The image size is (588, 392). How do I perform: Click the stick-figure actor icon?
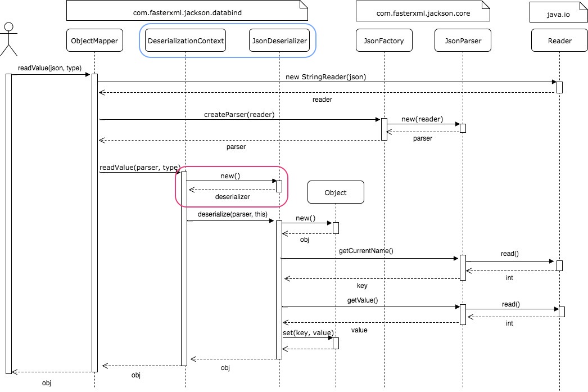8,39
